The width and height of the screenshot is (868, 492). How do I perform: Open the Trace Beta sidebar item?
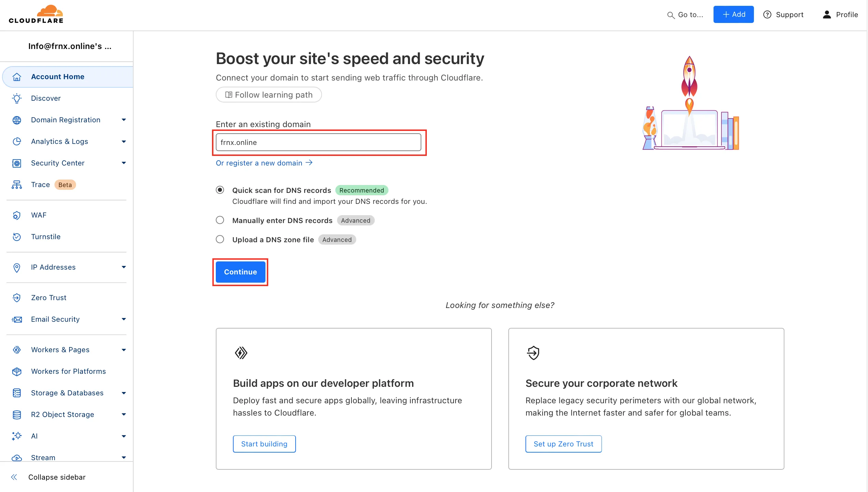pyautogui.click(x=41, y=185)
